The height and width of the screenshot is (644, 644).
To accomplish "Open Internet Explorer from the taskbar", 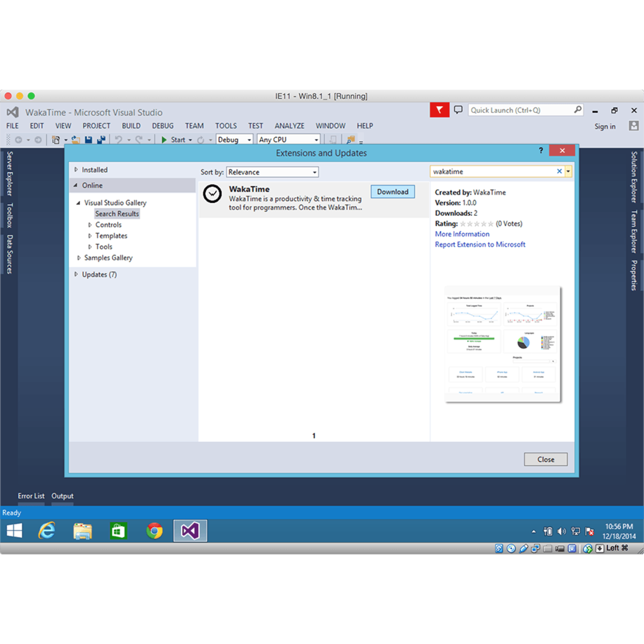I will pyautogui.click(x=47, y=531).
